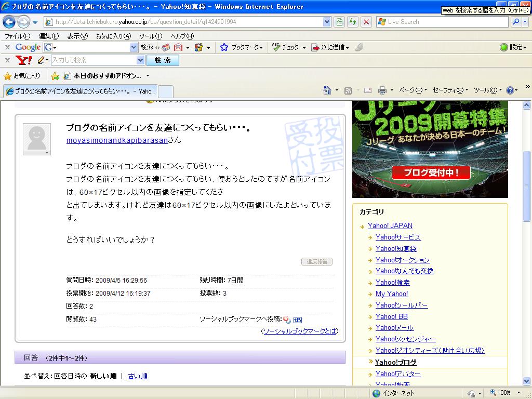Open the セーフティ(S) command bar menu
Viewport: 532px width, 399px height.
pyautogui.click(x=450, y=90)
